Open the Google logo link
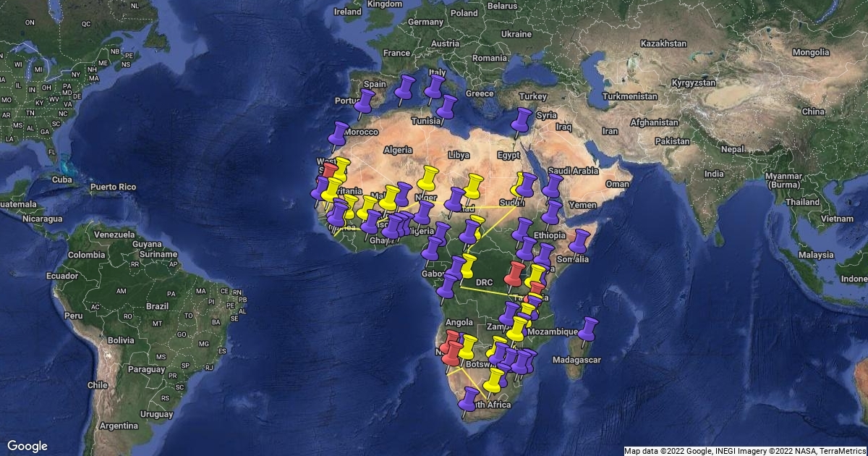The image size is (868, 456). point(27,446)
